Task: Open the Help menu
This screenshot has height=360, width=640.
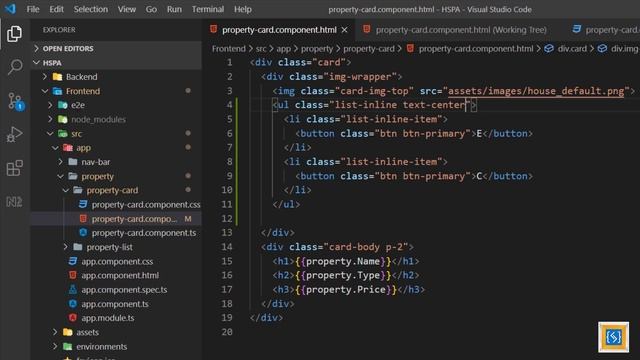Action: (x=243, y=9)
